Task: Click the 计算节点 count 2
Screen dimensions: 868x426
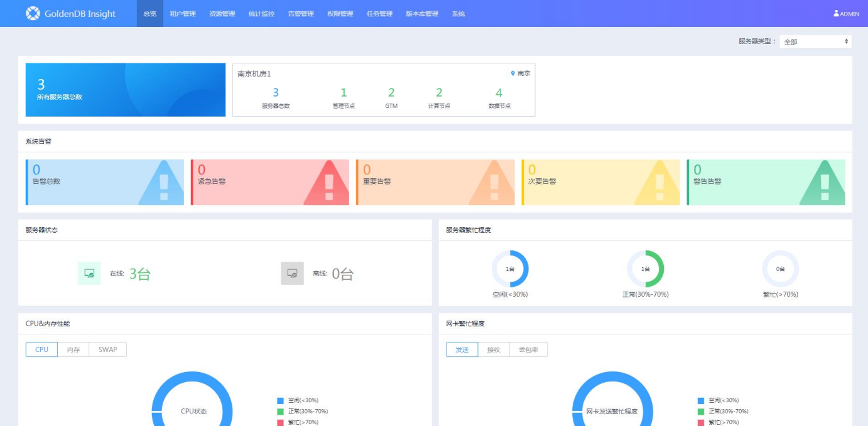Action: [439, 93]
